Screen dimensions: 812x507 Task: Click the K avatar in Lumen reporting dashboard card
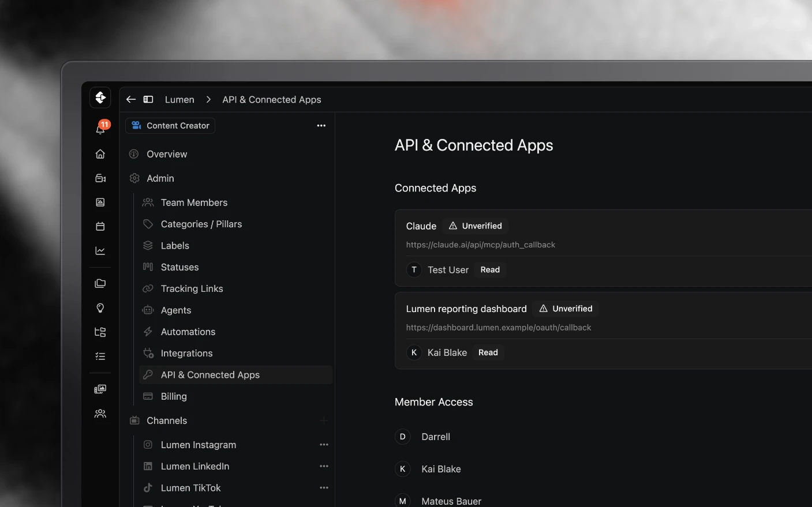point(414,352)
